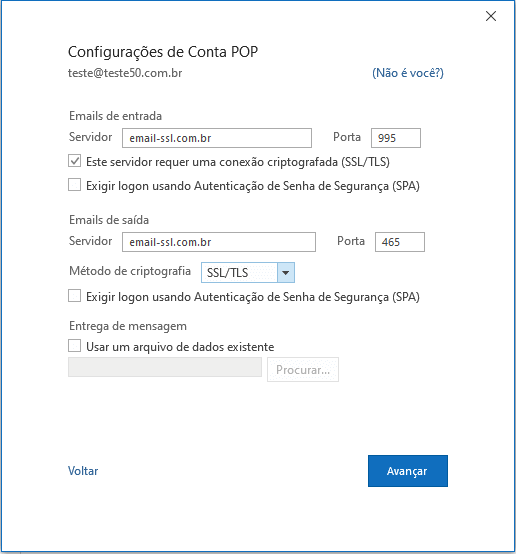The image size is (516, 554).
Task: Click the teste@teste50.com.br account address
Action: (125, 73)
